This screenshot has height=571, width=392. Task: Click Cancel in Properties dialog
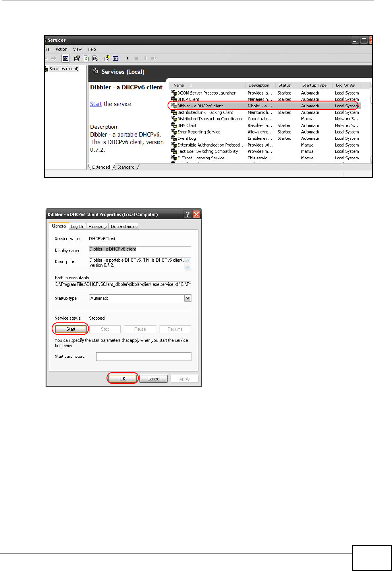click(154, 379)
